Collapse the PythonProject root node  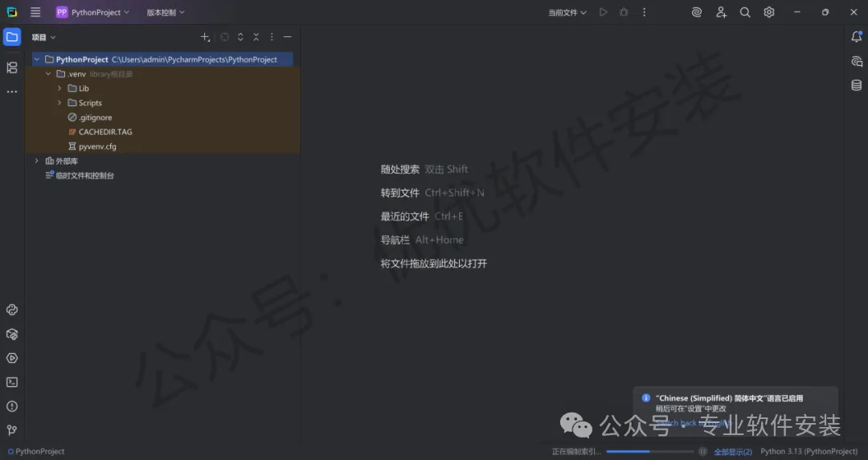36,60
